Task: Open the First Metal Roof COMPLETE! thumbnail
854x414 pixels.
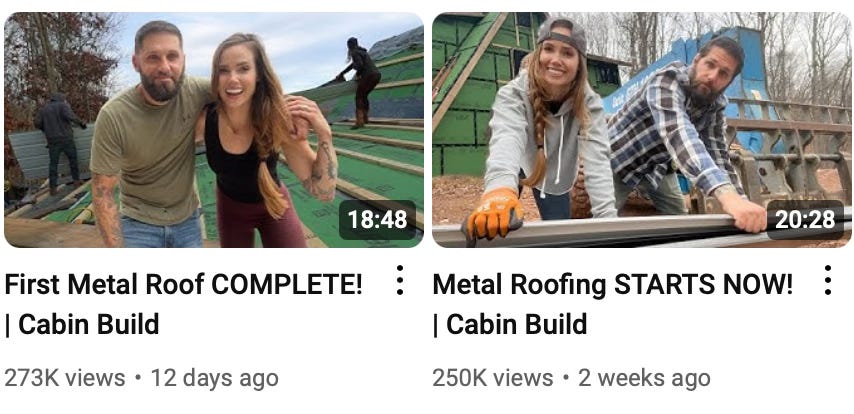Action: [x=214, y=130]
